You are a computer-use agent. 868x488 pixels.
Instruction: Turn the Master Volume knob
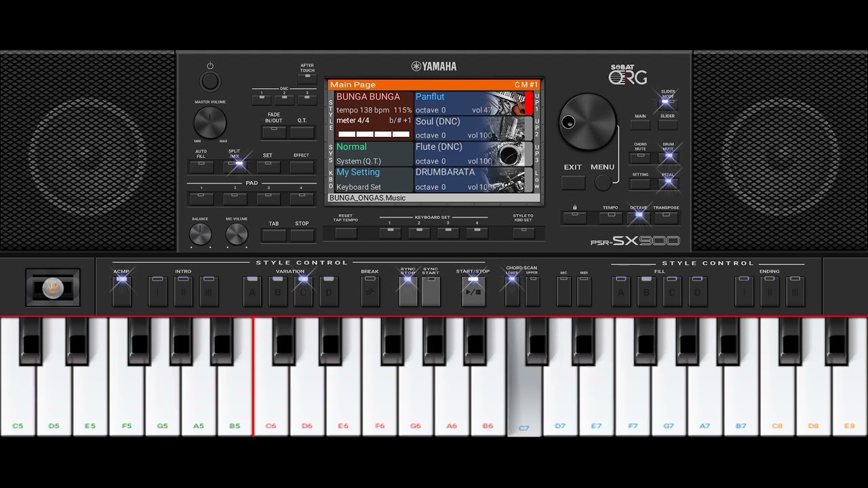pos(210,123)
